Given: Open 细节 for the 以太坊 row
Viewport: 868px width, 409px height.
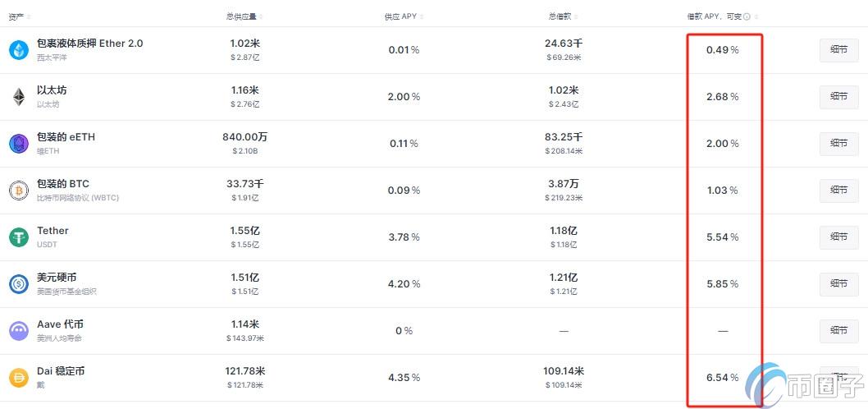Looking at the screenshot, I should click(838, 97).
